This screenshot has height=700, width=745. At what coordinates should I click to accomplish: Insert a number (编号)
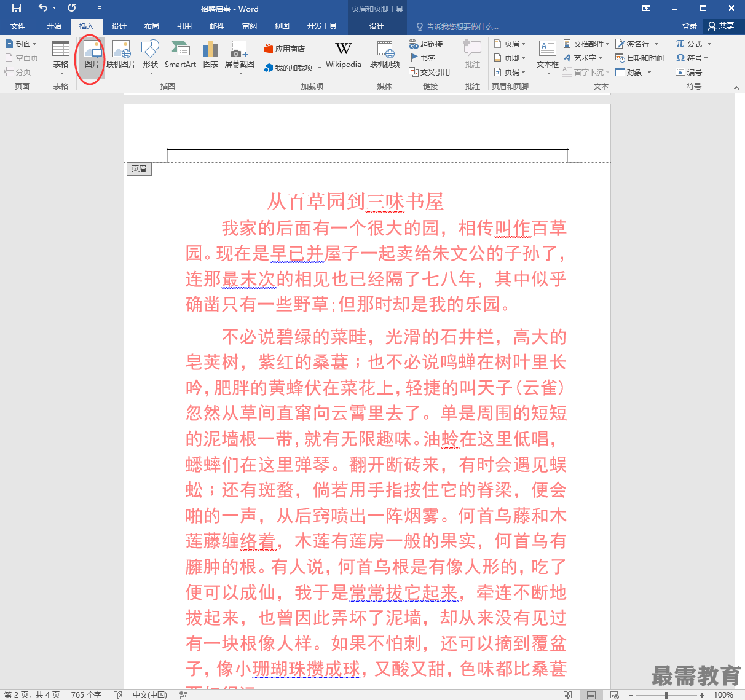(688, 72)
